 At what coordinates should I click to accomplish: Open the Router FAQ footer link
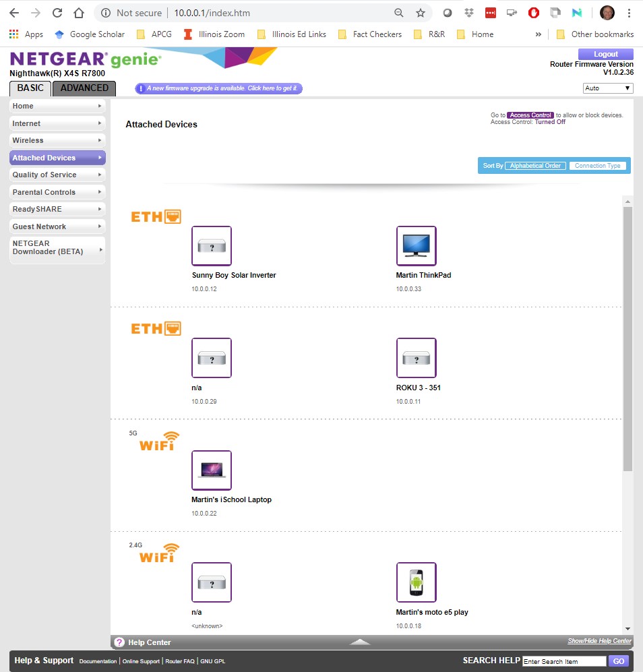(x=180, y=661)
